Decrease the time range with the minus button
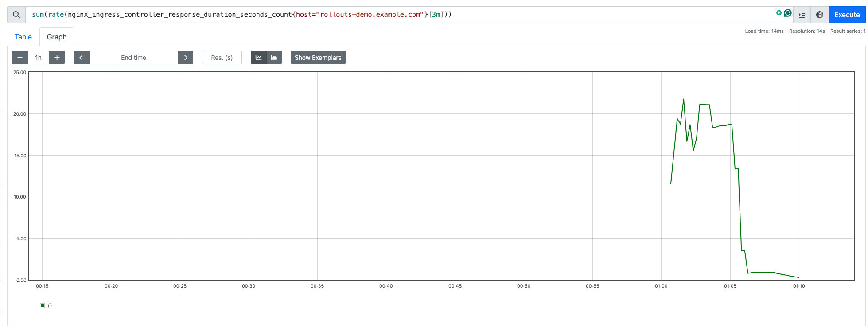This screenshot has width=868, height=328. (x=20, y=58)
